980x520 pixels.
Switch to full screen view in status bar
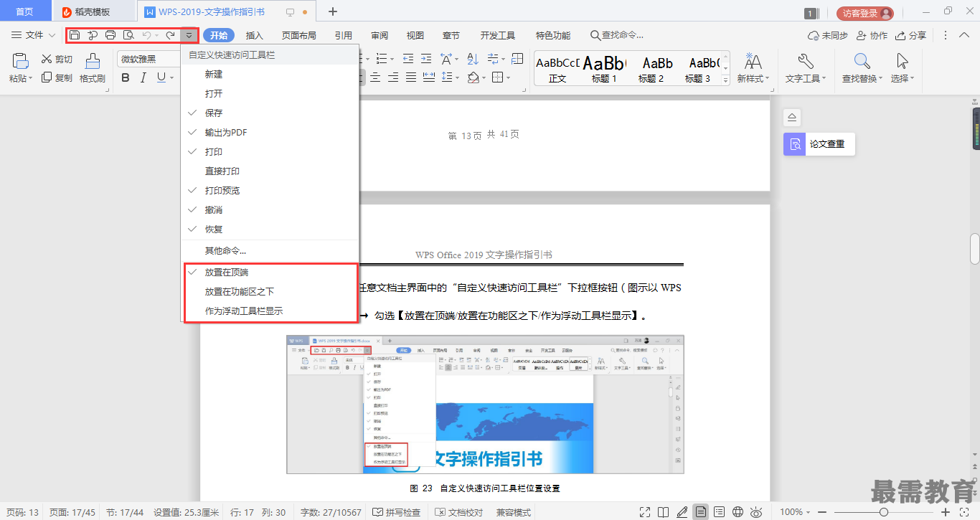645,512
